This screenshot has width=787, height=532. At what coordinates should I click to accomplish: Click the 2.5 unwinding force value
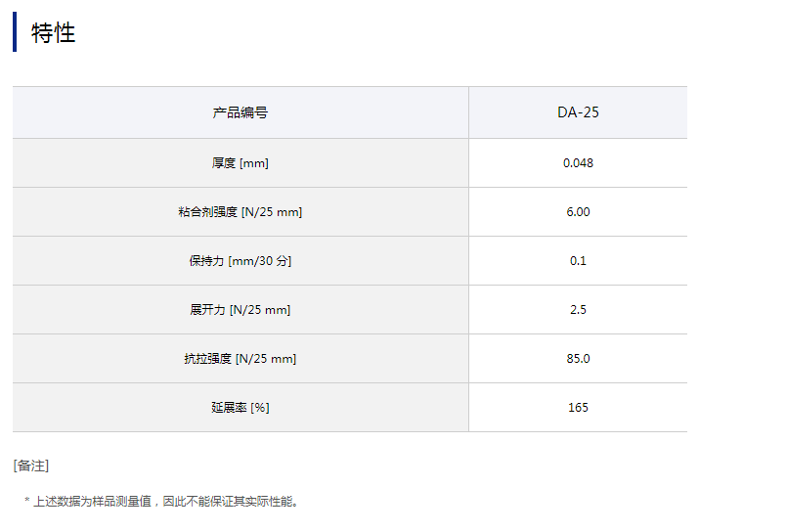[x=578, y=310]
